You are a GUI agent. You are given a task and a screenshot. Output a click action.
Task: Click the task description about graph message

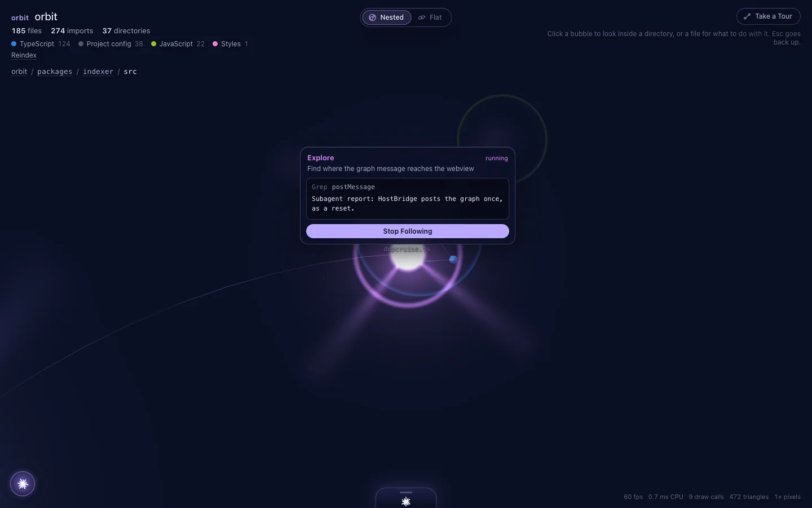[391, 169]
